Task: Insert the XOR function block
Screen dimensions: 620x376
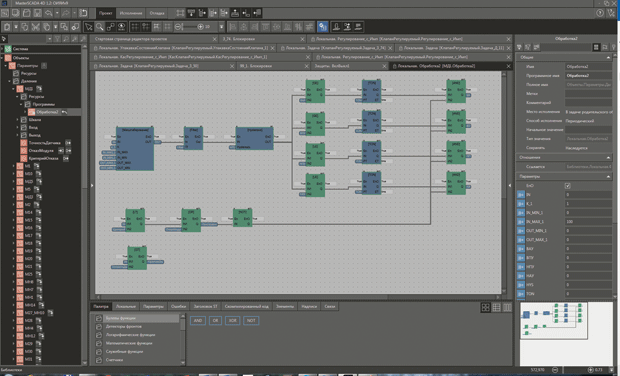Action: pyautogui.click(x=233, y=321)
